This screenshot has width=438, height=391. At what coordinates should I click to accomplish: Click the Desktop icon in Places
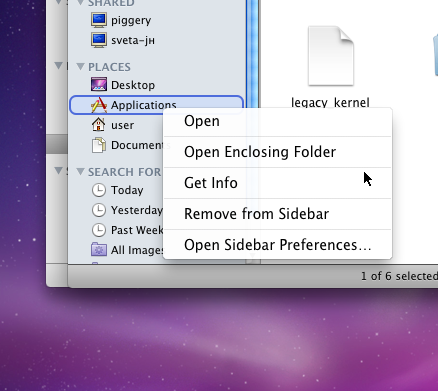tap(99, 85)
